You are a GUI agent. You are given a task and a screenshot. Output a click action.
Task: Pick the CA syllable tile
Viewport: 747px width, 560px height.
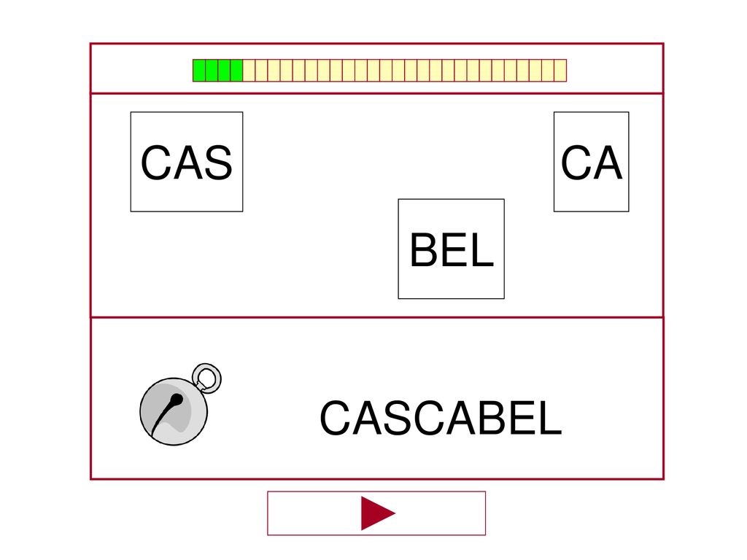591,162
